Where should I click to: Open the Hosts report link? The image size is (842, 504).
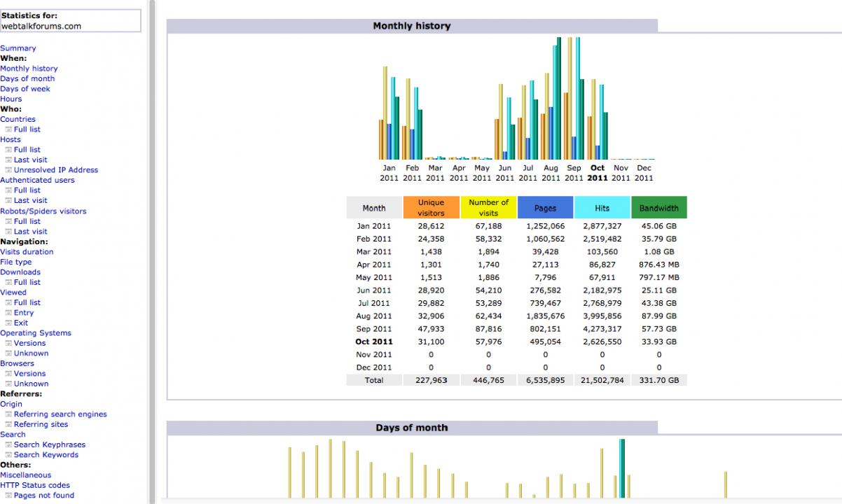click(11, 139)
